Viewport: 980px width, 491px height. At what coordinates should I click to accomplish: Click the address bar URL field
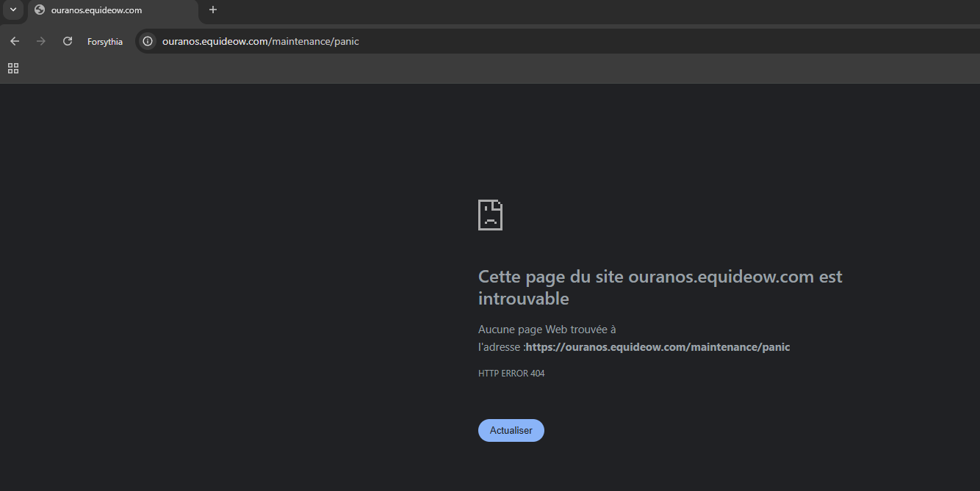click(558, 41)
